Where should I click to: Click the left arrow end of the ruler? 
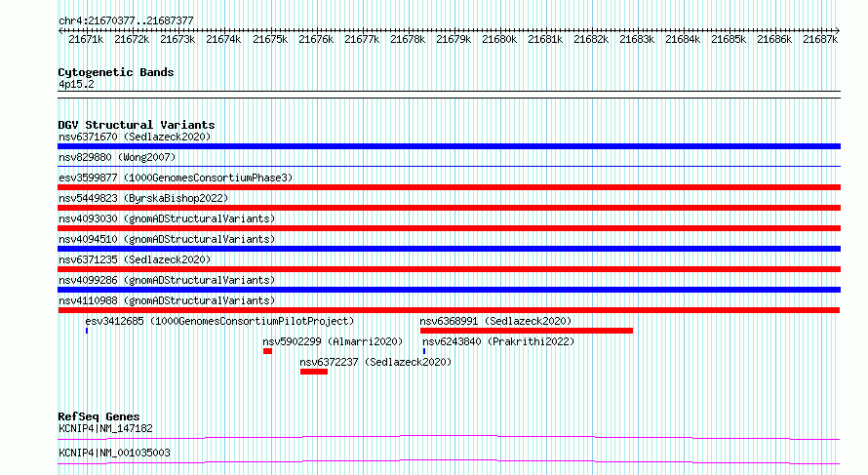click(60, 30)
